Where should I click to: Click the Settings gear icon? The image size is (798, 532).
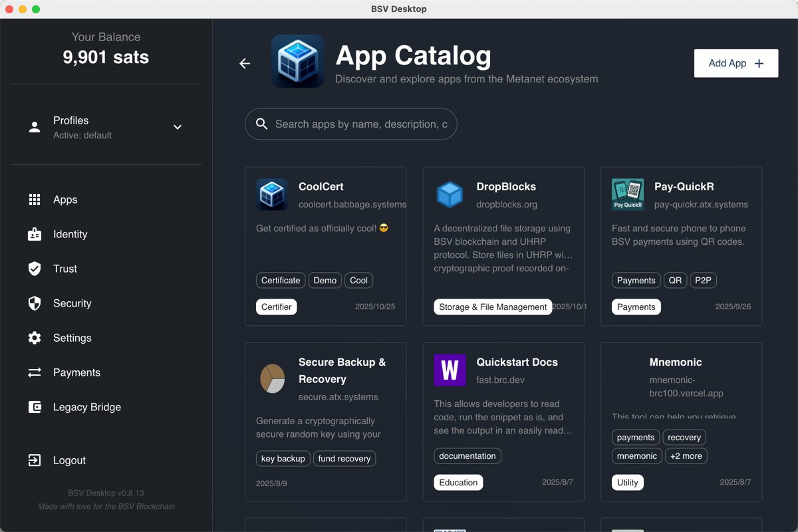[x=35, y=338]
